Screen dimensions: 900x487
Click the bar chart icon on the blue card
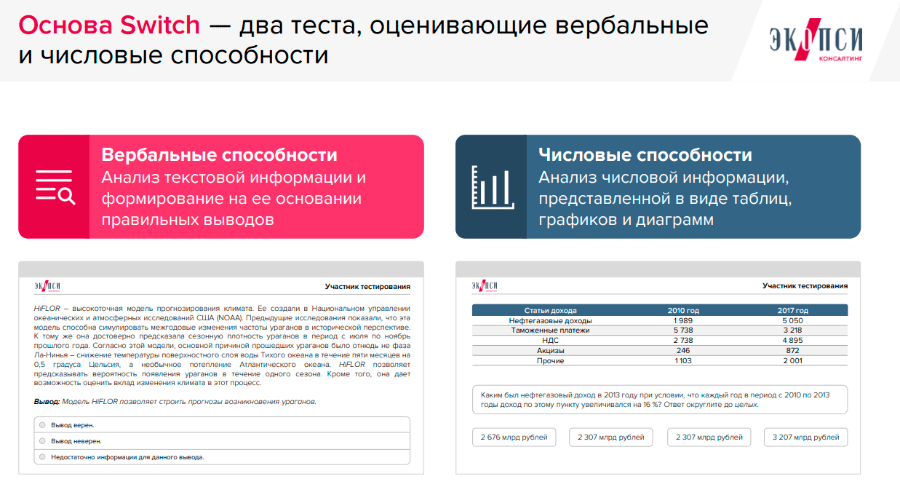(x=492, y=187)
